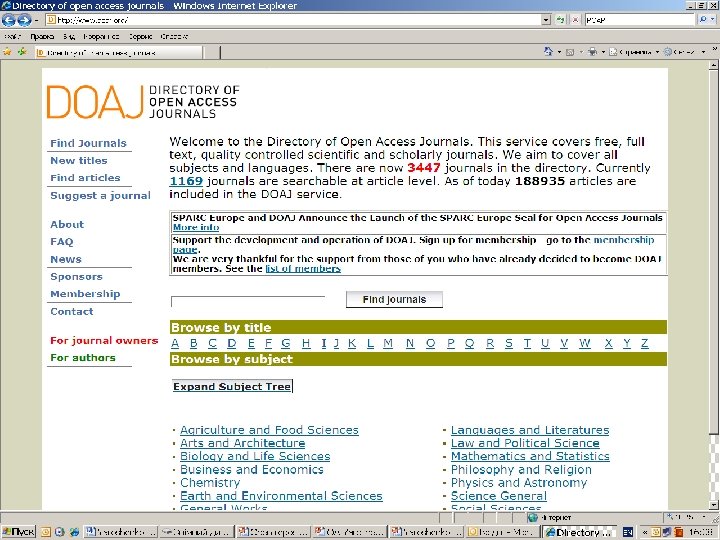720x540 pixels.
Task: Open the Сервис menu
Action: click(141, 36)
